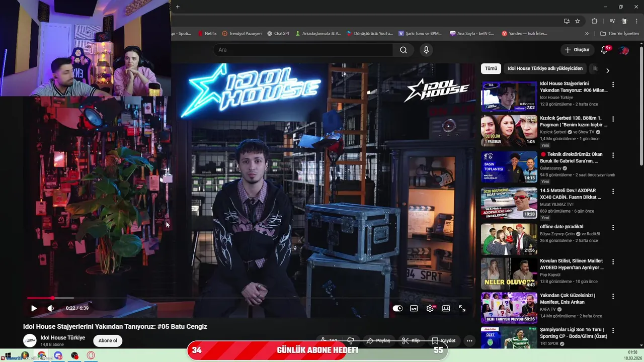Start voice search with the microphone icon
This screenshot has height=362, width=644.
(426, 50)
